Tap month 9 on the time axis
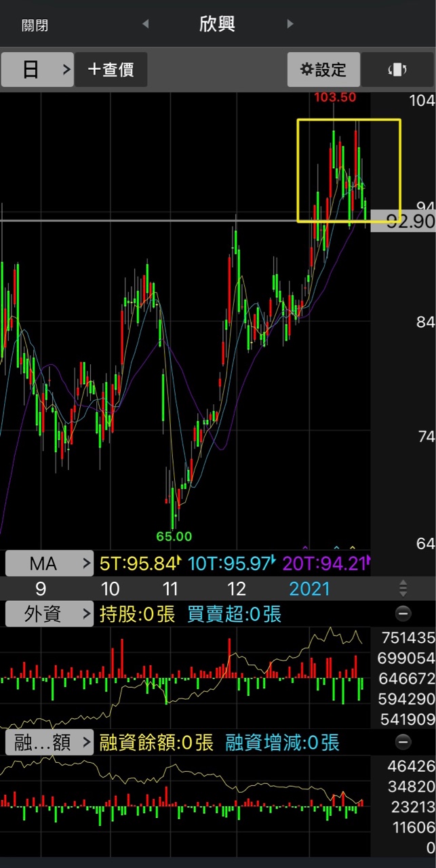Viewport: 436px width, 868px height. click(41, 589)
